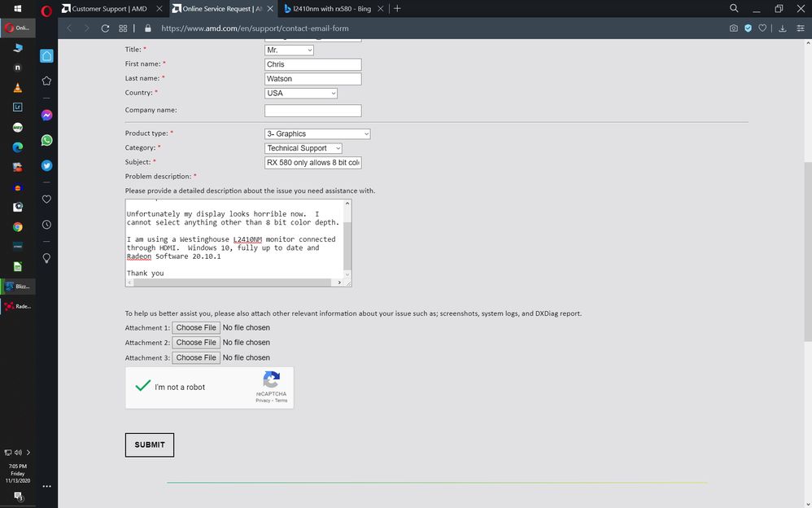Screen dimensions: 812x508
Task: Open Windows Start menu
Action: click(x=18, y=9)
